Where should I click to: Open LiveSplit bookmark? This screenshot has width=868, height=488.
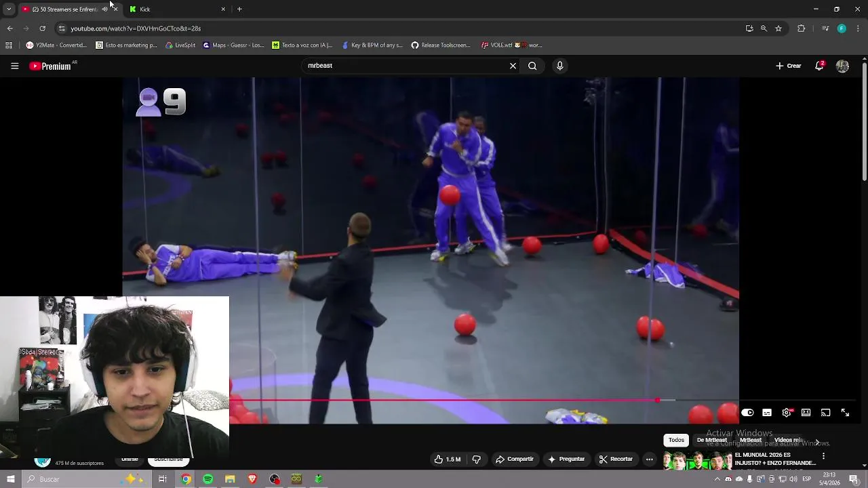pyautogui.click(x=180, y=45)
